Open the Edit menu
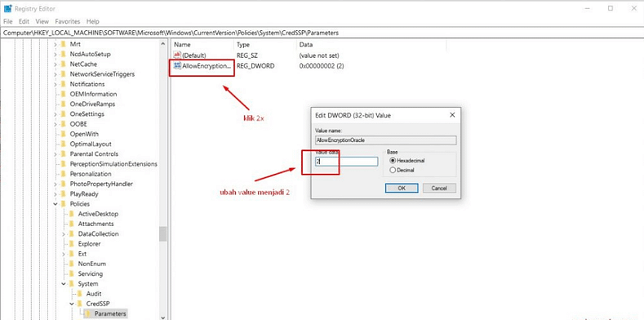 click(24, 21)
